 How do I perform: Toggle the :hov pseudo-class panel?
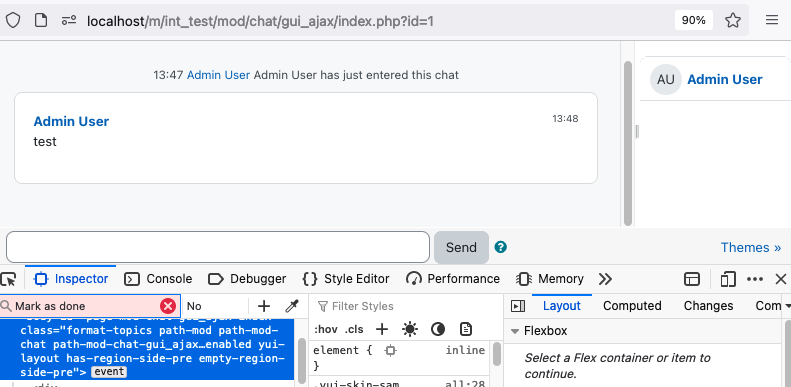pos(325,329)
